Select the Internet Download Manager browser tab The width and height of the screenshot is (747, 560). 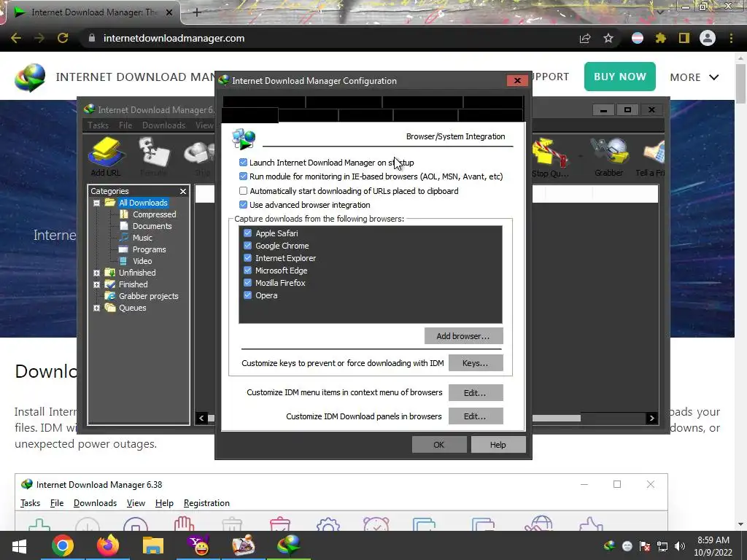point(93,12)
